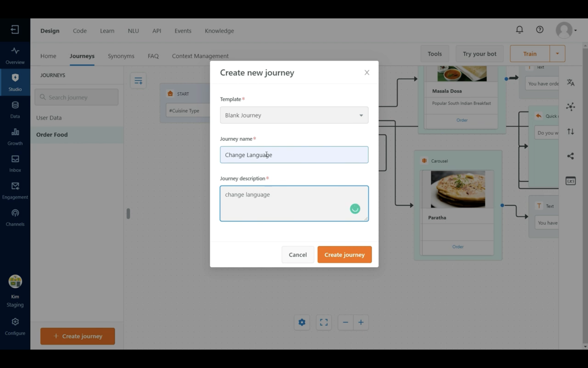Open the help question mark icon
The width and height of the screenshot is (588, 368).
click(540, 30)
